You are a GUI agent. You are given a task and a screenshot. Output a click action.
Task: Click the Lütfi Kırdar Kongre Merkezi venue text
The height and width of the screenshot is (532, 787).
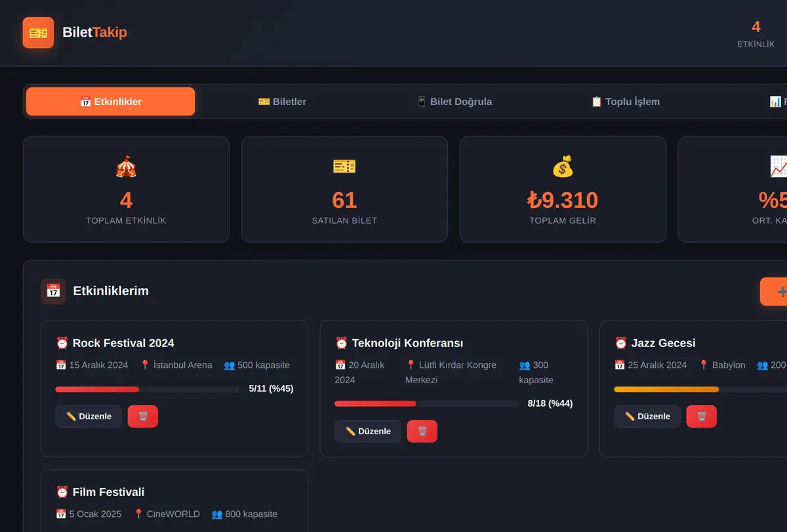pyautogui.click(x=451, y=373)
